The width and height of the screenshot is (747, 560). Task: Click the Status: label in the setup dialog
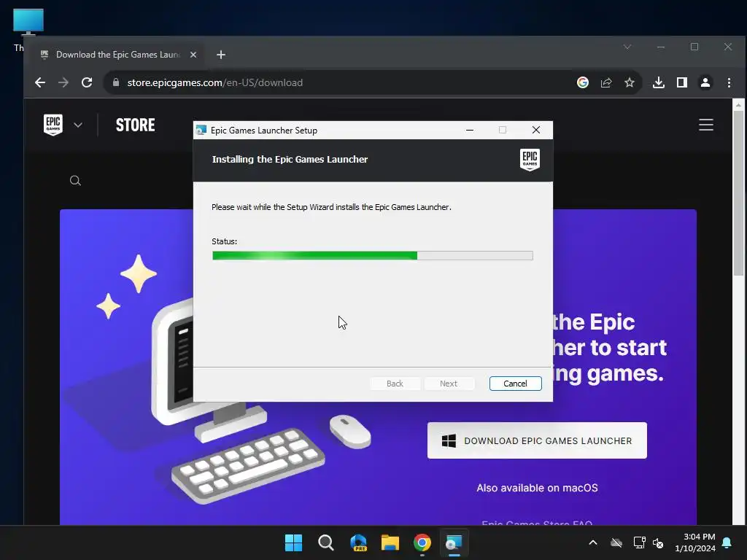pos(225,241)
